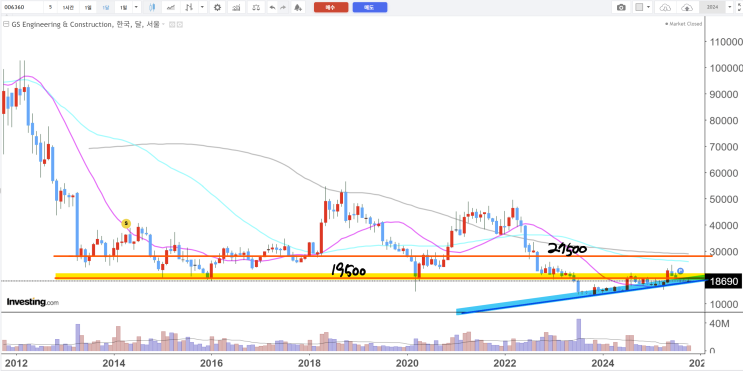
Task: Click the 2024 label on time axis
Action: tap(602, 362)
